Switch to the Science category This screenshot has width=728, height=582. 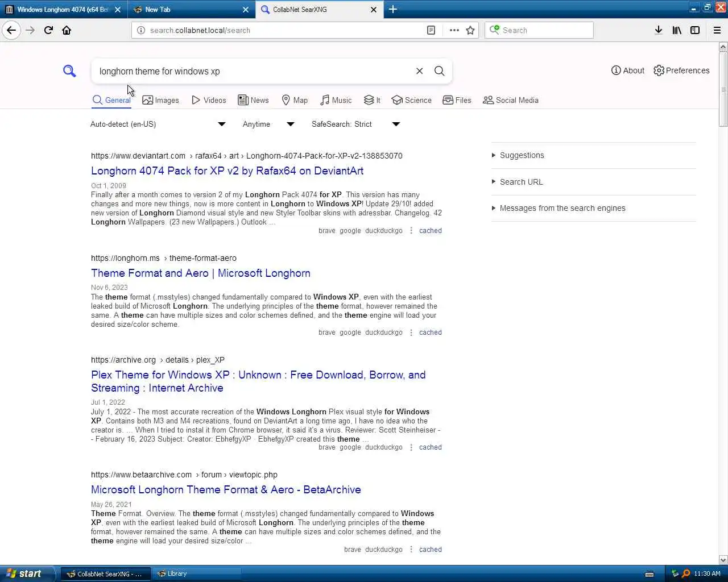pos(411,100)
